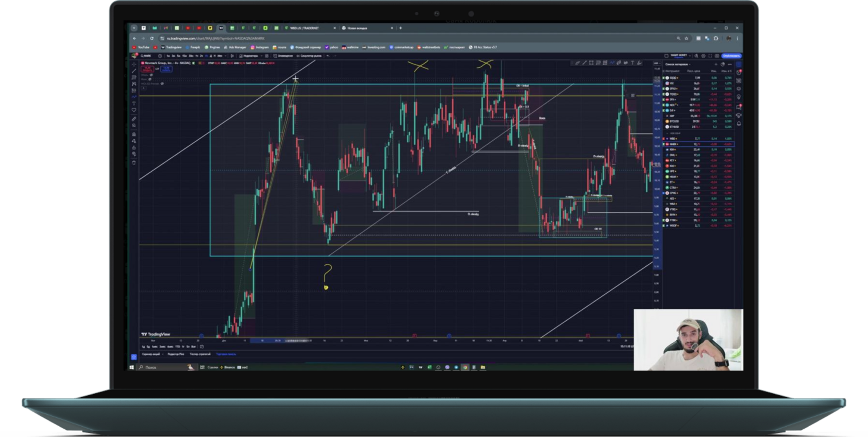Toggle the lock all drawings icon
The height and width of the screenshot is (437, 868).
pyautogui.click(x=134, y=147)
